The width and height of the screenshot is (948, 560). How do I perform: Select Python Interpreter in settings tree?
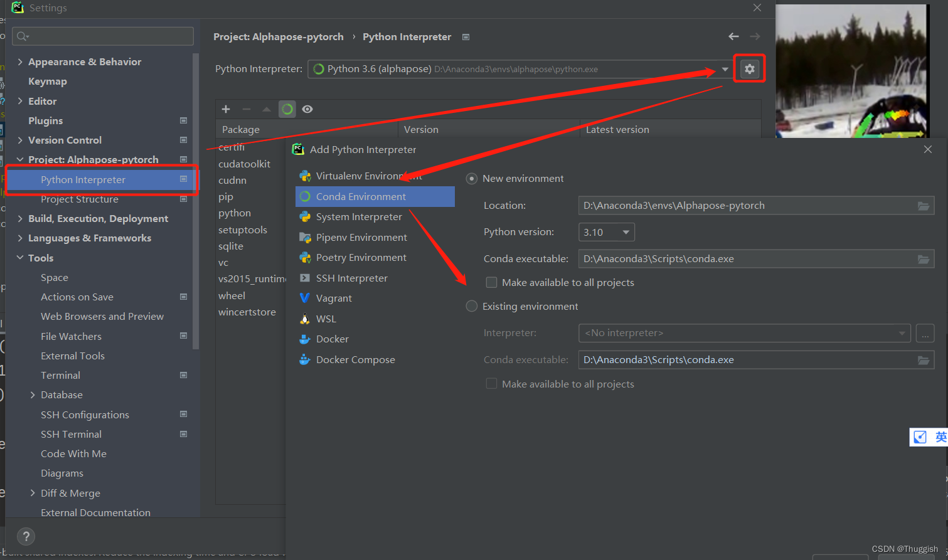point(100,179)
